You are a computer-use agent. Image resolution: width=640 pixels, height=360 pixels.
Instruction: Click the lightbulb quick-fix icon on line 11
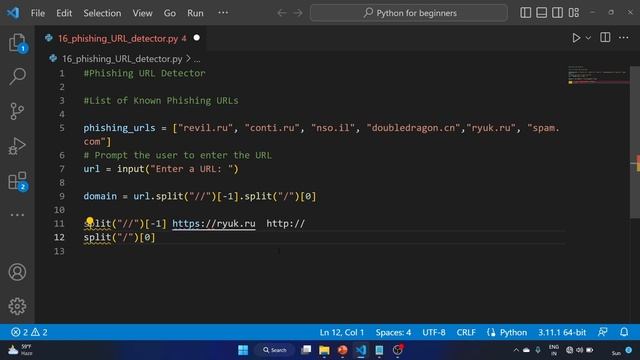tap(90, 221)
